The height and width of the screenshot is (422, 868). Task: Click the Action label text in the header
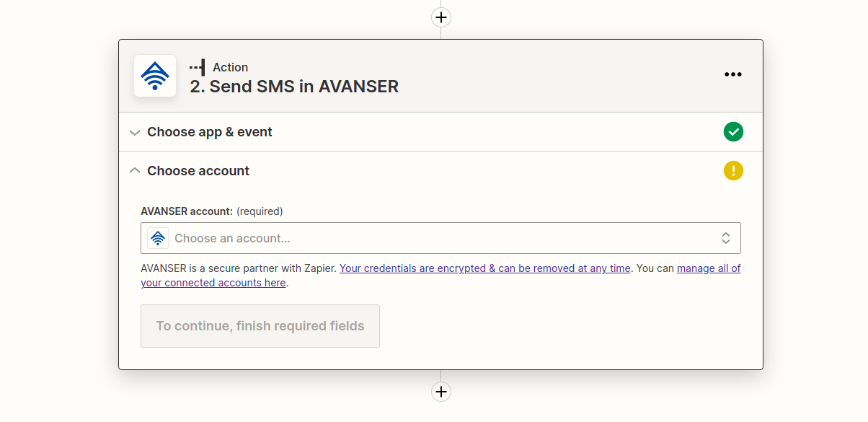pyautogui.click(x=230, y=67)
